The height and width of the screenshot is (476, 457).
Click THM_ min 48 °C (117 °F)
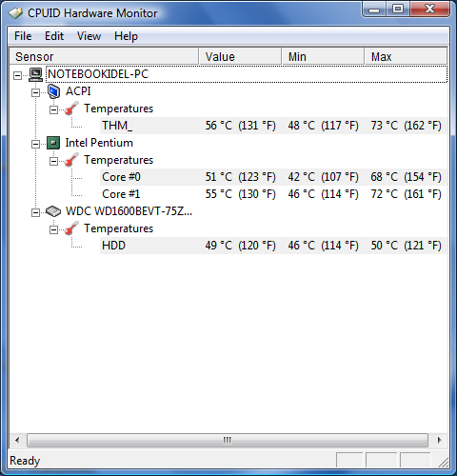click(x=323, y=126)
